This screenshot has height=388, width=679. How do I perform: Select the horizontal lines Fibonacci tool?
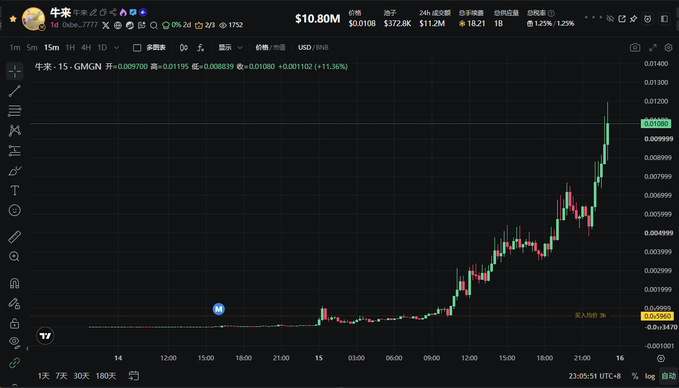tap(15, 111)
